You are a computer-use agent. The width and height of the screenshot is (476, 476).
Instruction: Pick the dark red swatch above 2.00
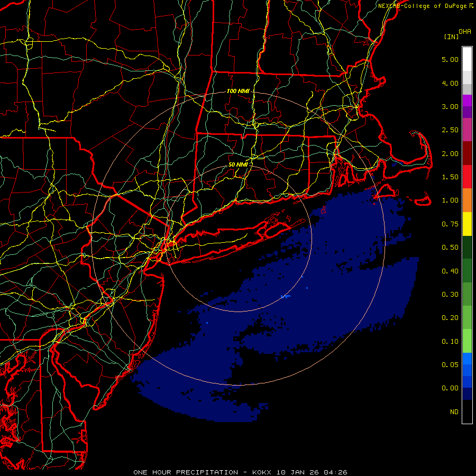pos(467,153)
